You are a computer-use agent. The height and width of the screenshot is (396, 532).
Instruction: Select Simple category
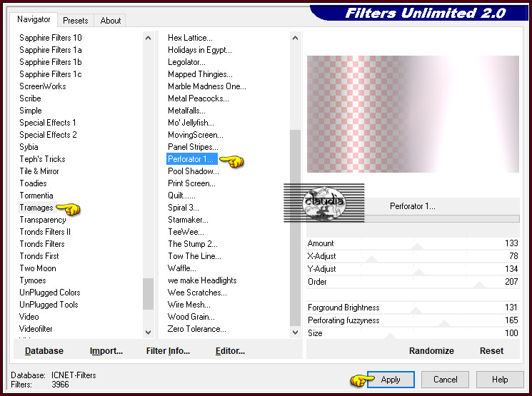(31, 111)
